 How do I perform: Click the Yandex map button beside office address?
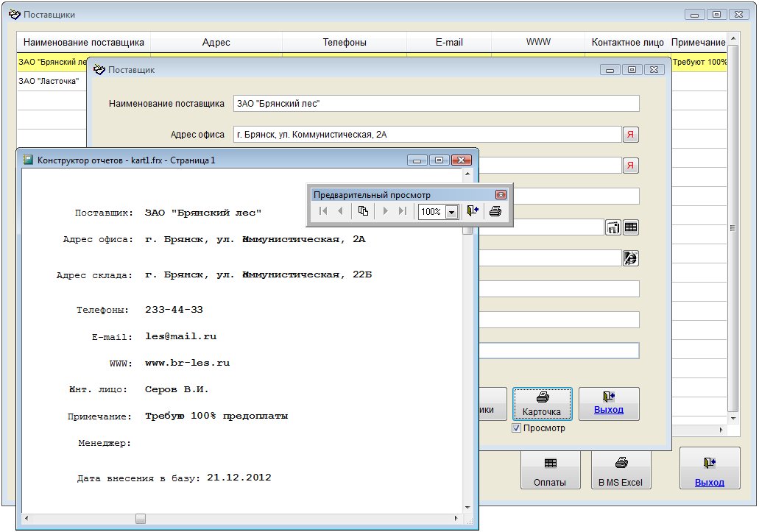[631, 135]
